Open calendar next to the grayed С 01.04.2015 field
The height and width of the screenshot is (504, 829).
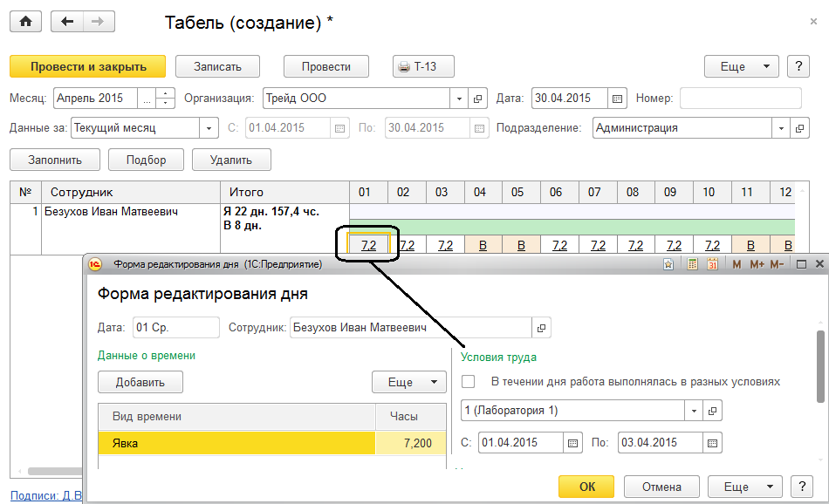340,128
